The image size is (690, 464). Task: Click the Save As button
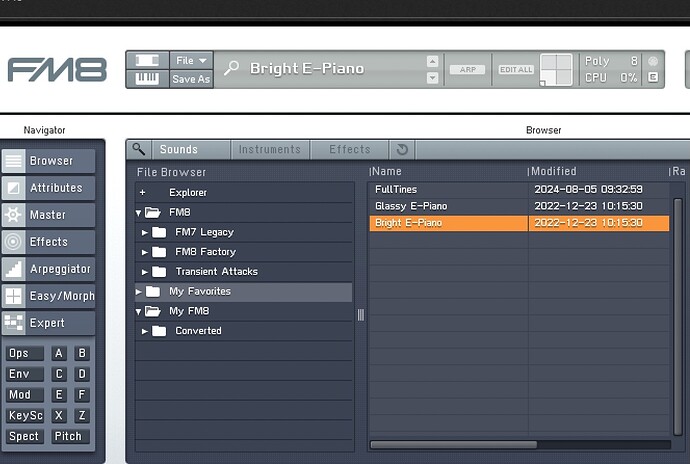click(191, 79)
